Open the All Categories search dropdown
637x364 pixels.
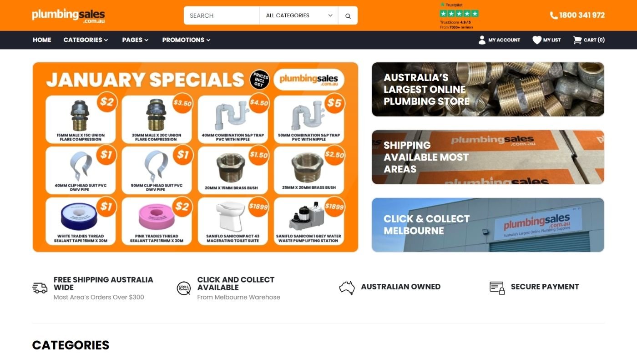pyautogui.click(x=299, y=15)
